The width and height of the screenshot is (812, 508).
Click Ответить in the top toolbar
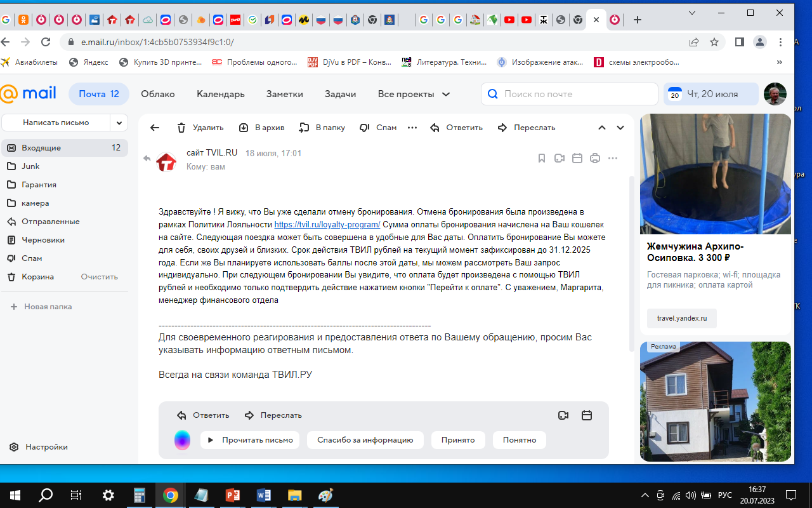tap(456, 128)
